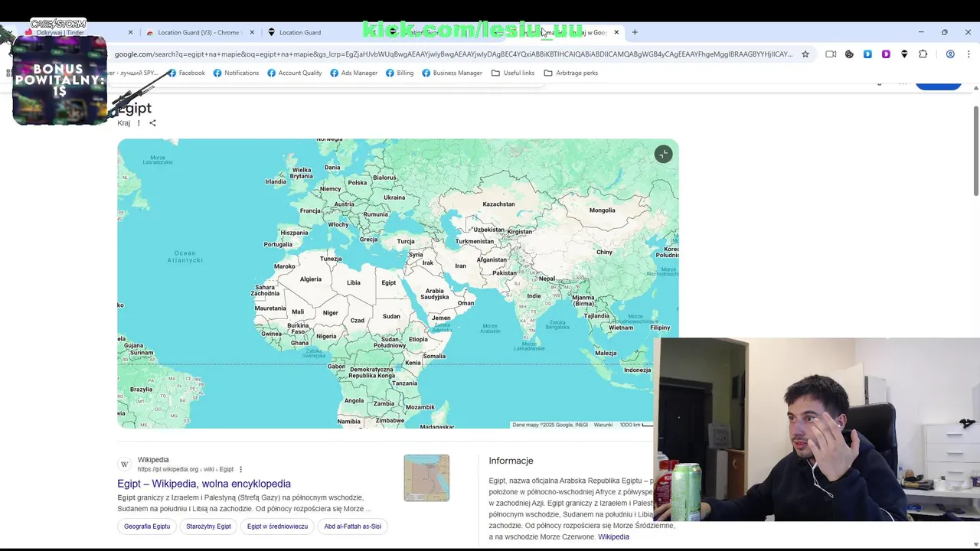
Task: Open the Ads Manager bookmark
Action: (x=354, y=73)
